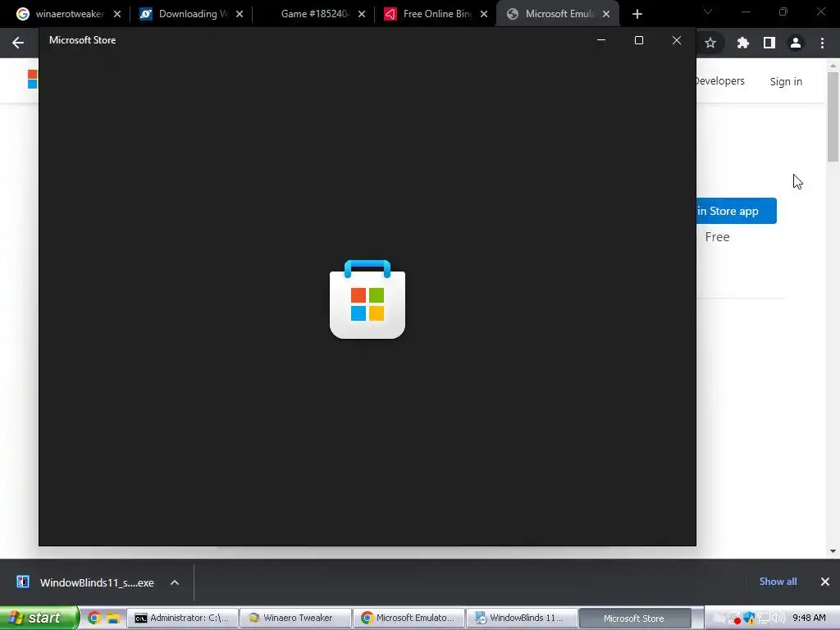The width and height of the screenshot is (840, 630).
Task: Open Chrome profile avatar menu
Action: point(796,43)
